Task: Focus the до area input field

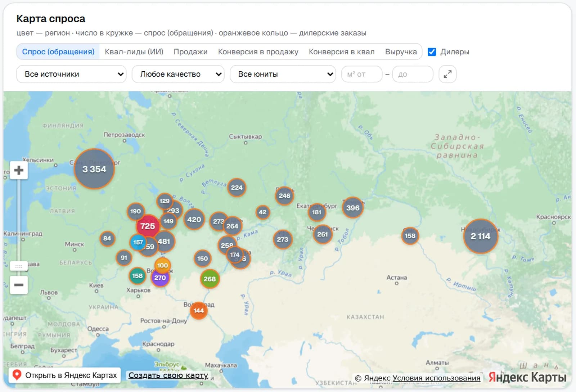Action: (x=413, y=74)
